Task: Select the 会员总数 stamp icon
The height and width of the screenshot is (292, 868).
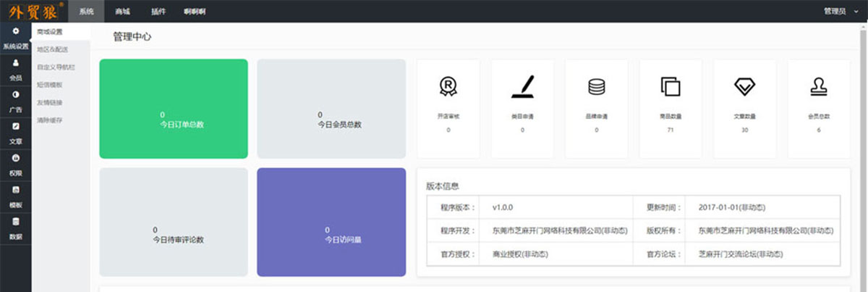Action: [819, 87]
